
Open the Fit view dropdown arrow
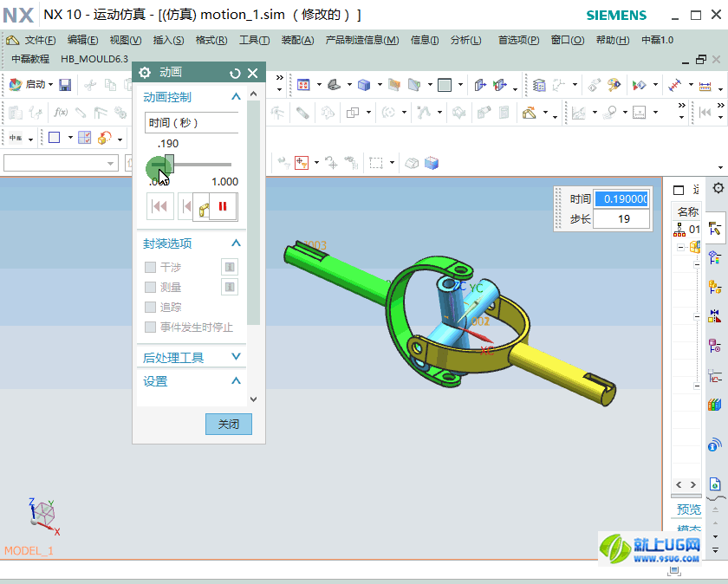pos(319,85)
